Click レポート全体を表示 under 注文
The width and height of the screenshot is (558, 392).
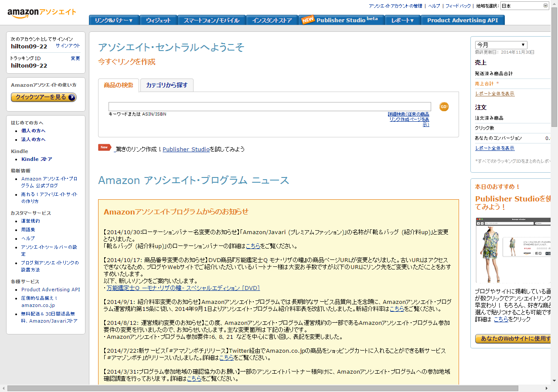tap(495, 148)
